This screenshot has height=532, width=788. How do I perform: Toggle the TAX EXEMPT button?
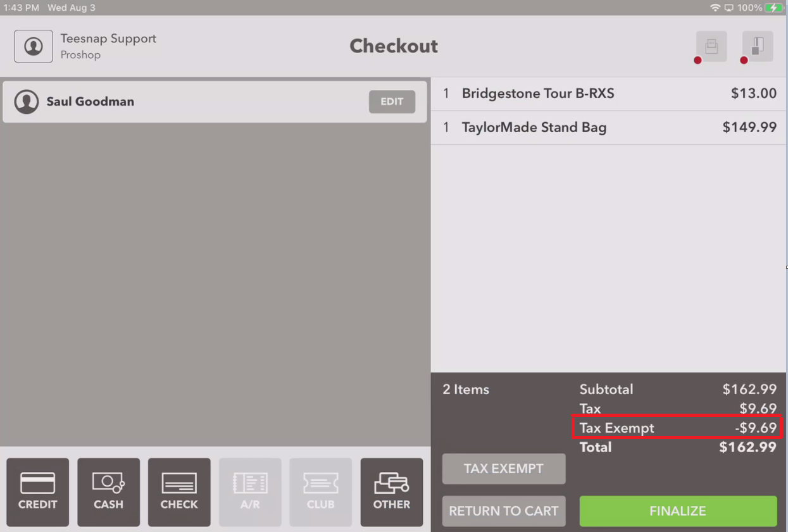[x=504, y=469]
